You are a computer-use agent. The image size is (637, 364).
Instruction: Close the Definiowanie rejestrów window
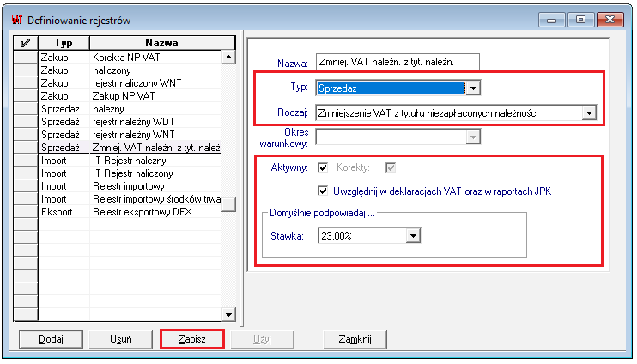[610, 20]
